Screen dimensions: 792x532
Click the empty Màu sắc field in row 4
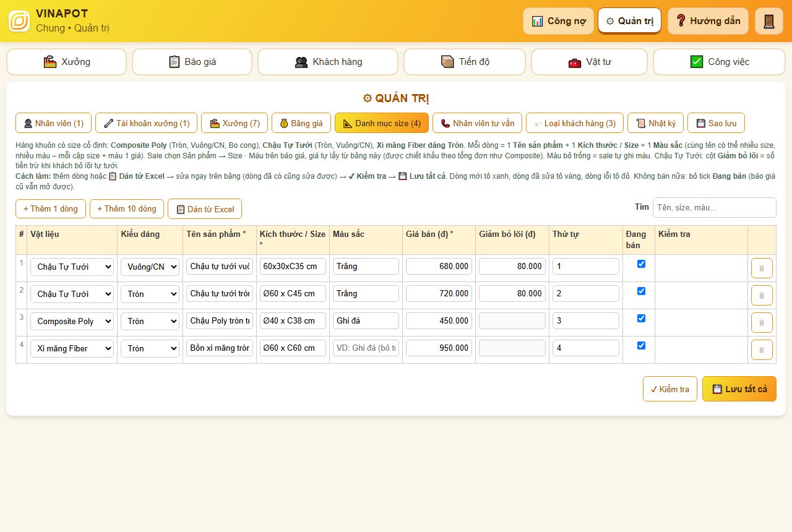click(366, 348)
